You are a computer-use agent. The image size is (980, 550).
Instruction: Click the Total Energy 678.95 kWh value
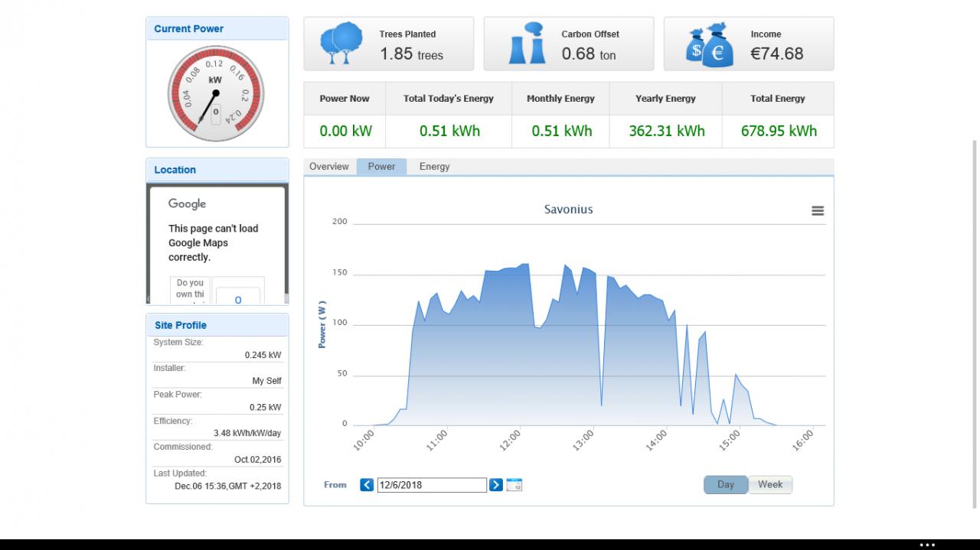pyautogui.click(x=779, y=131)
